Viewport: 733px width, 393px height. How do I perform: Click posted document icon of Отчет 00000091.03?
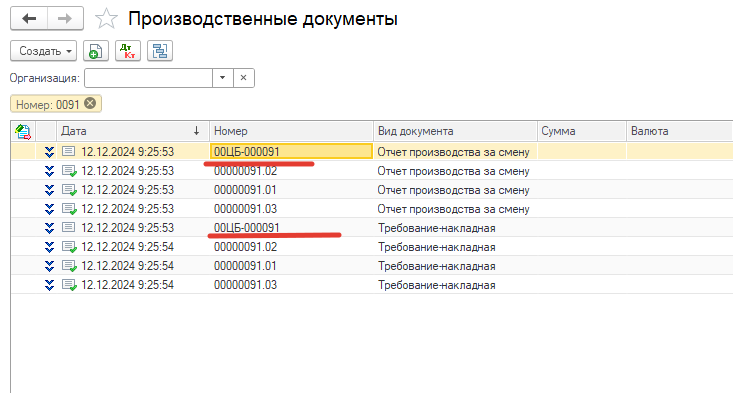click(69, 209)
